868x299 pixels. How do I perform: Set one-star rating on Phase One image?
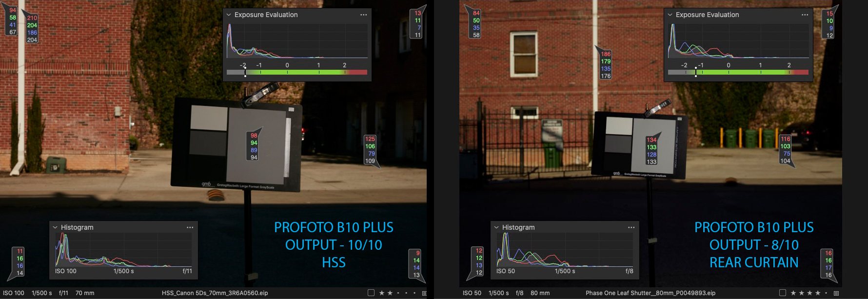tap(793, 293)
